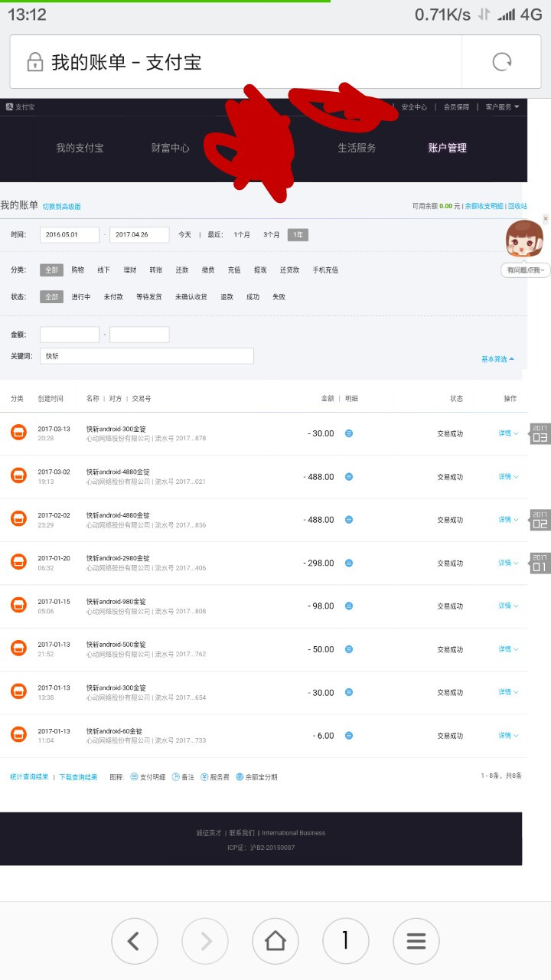Select the 成功 status filter
The image size is (551, 980).
[x=253, y=296]
